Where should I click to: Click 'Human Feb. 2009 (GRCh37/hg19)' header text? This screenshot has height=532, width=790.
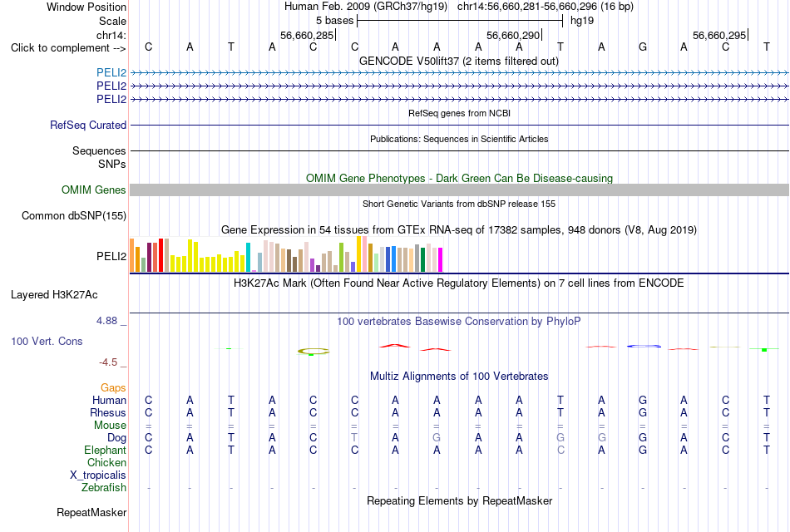(x=366, y=7)
